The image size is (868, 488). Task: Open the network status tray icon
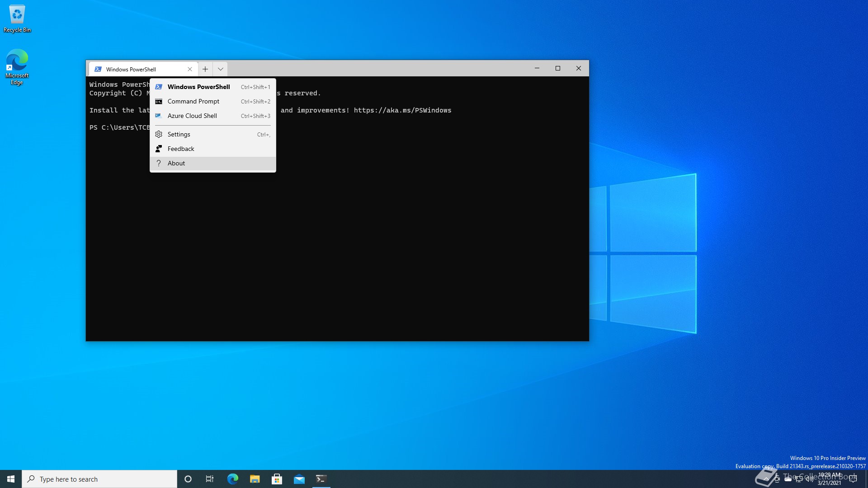799,479
